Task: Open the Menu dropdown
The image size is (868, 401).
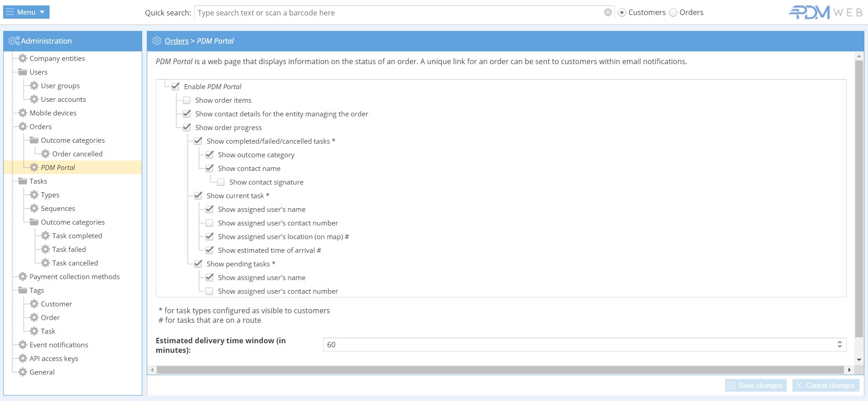Action: click(26, 12)
